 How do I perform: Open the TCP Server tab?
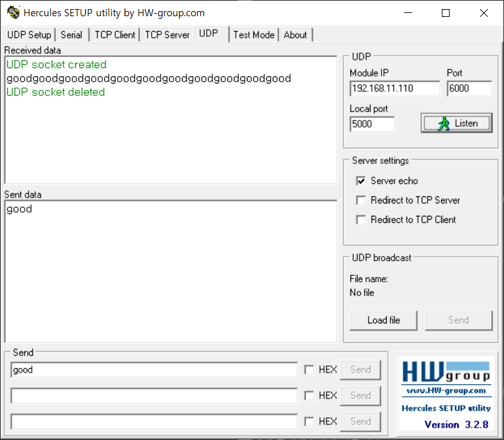click(167, 35)
